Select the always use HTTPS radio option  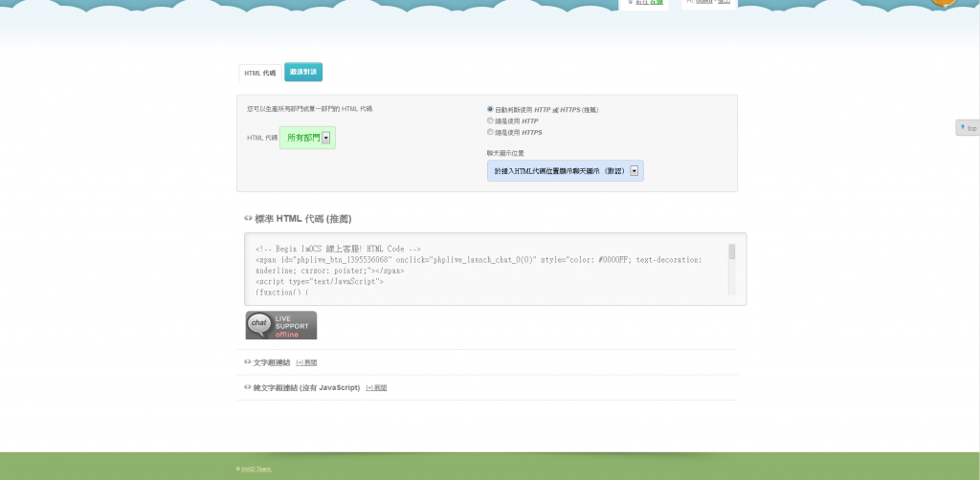point(490,132)
